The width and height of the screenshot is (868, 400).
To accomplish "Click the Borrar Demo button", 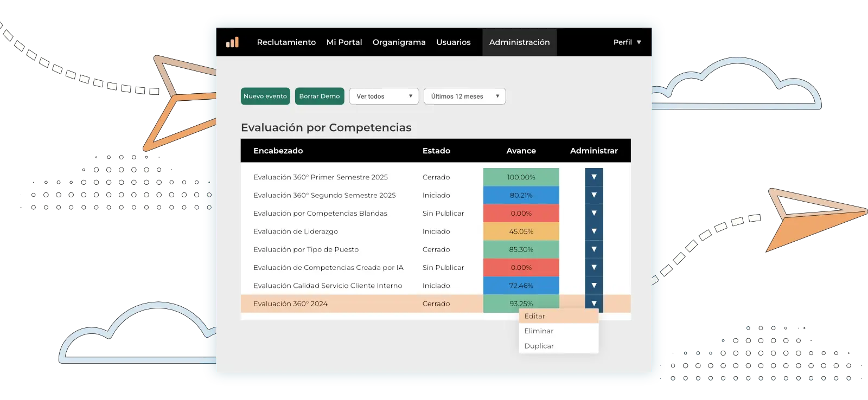I will [320, 96].
